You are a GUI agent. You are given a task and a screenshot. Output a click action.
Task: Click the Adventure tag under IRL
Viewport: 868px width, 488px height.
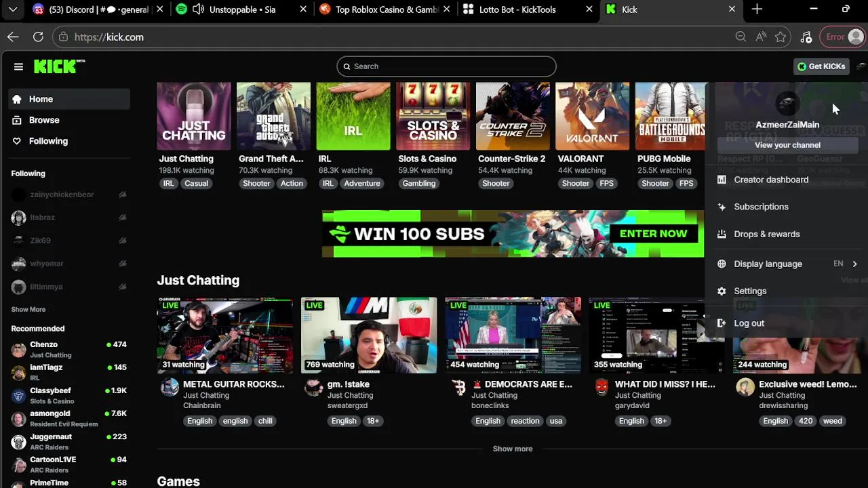click(362, 184)
